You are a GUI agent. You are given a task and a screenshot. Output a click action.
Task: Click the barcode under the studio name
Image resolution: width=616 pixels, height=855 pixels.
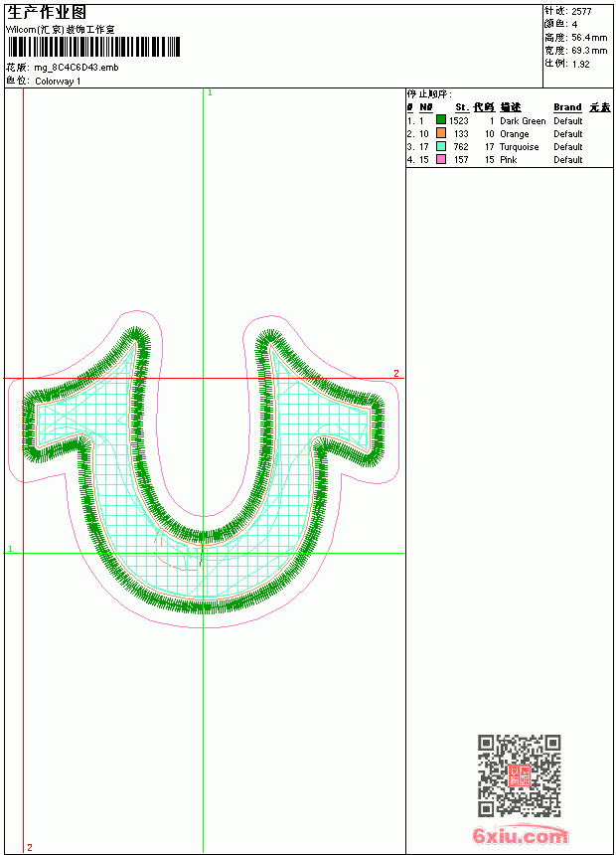click(x=93, y=47)
